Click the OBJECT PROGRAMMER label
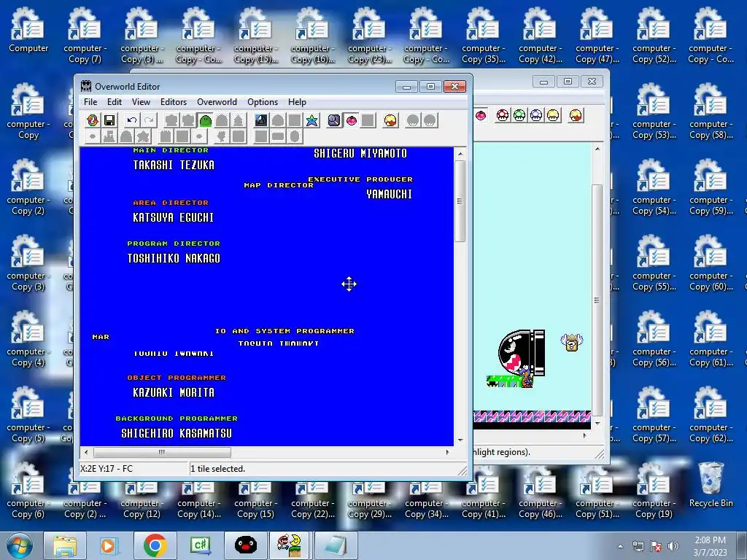747x560 pixels. (x=177, y=378)
